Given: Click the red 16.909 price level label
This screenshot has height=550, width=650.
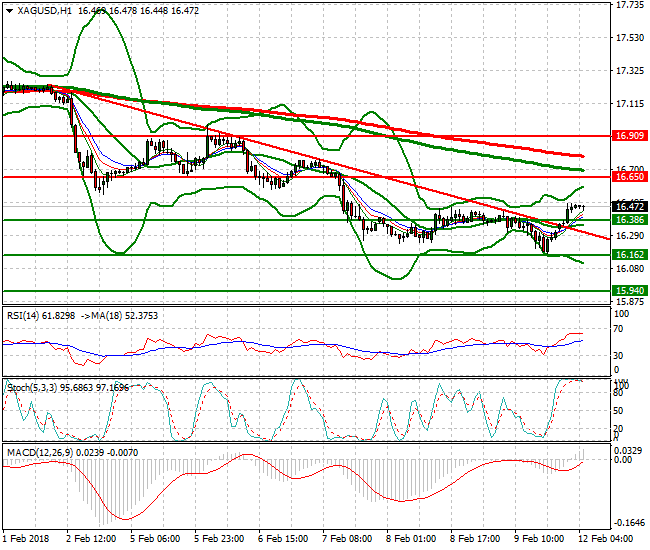Looking at the screenshot, I should pos(629,135).
